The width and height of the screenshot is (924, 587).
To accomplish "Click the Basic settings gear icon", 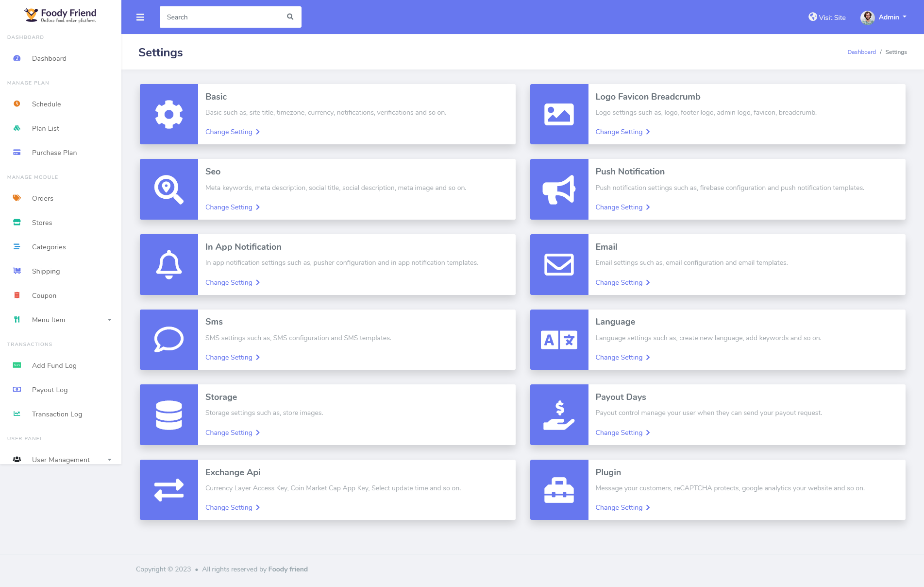I will tap(169, 114).
